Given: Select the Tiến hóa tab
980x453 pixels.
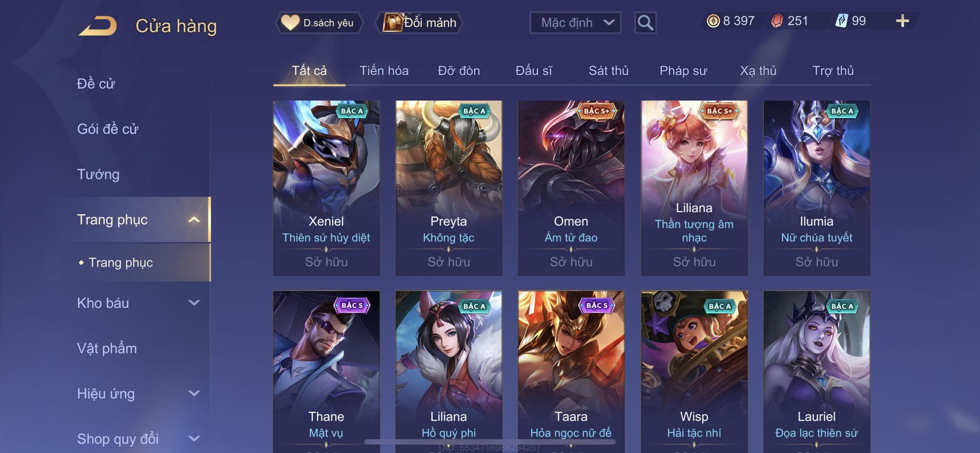Looking at the screenshot, I should (384, 71).
